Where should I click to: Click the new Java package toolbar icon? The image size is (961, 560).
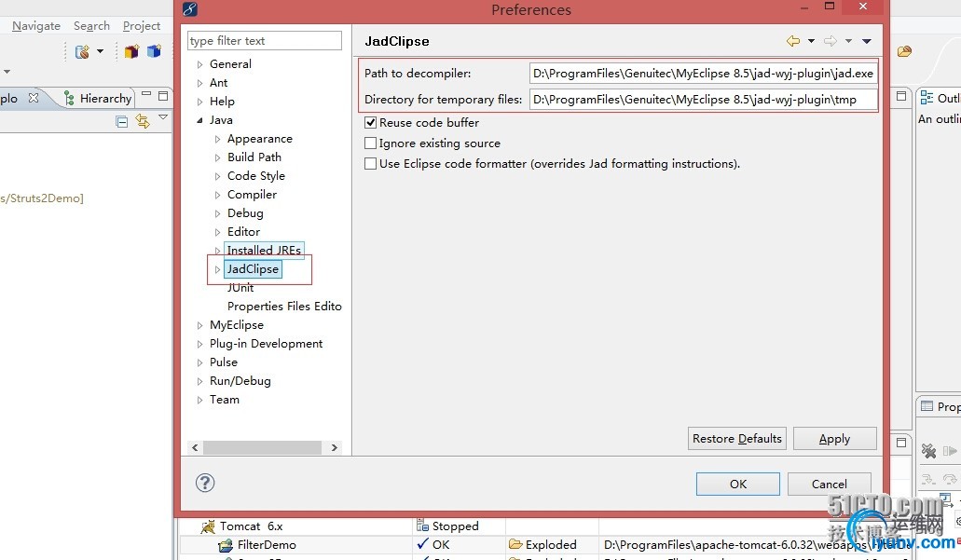(131, 51)
